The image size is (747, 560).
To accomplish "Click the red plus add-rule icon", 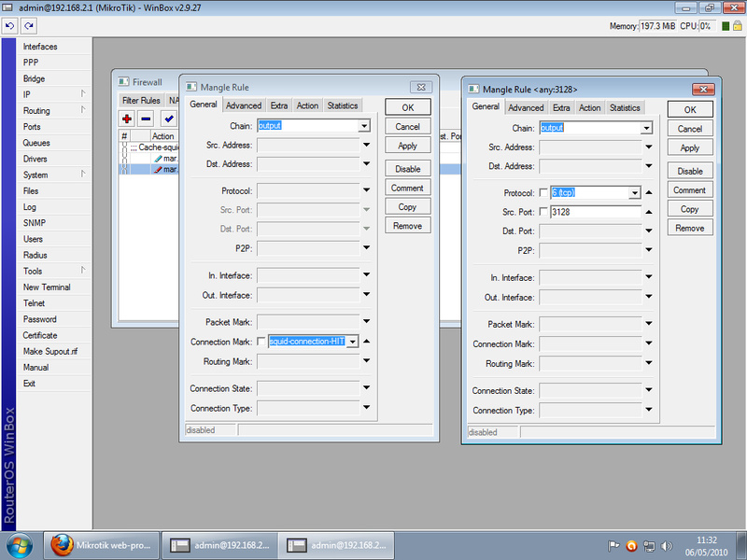I will pyautogui.click(x=127, y=119).
